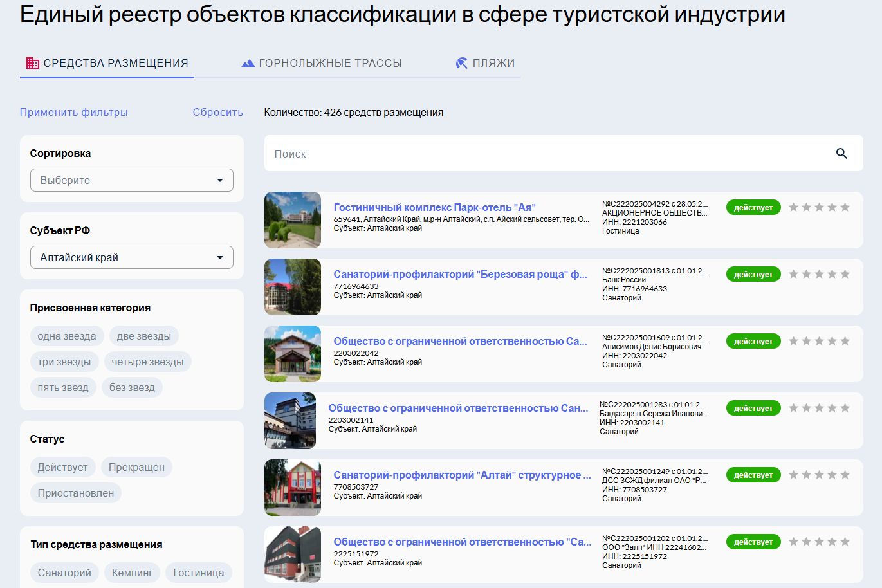
Task: Click the Применить фильтры link
Action: coord(73,112)
